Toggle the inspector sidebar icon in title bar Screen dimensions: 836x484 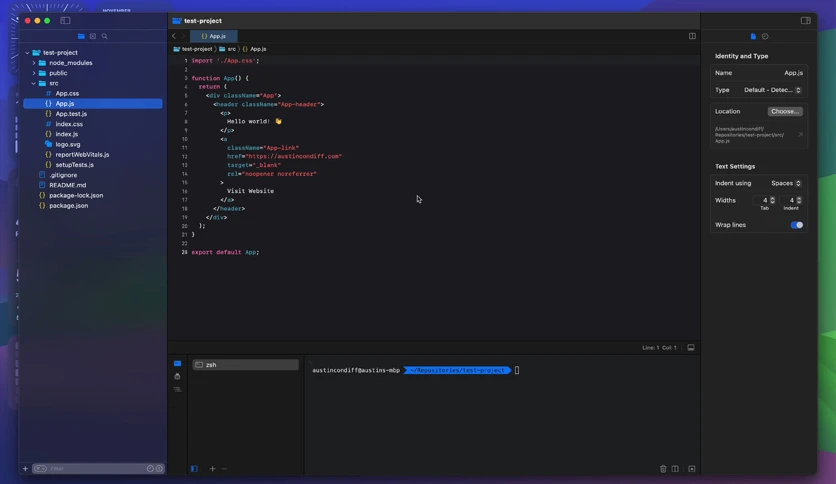(806, 20)
